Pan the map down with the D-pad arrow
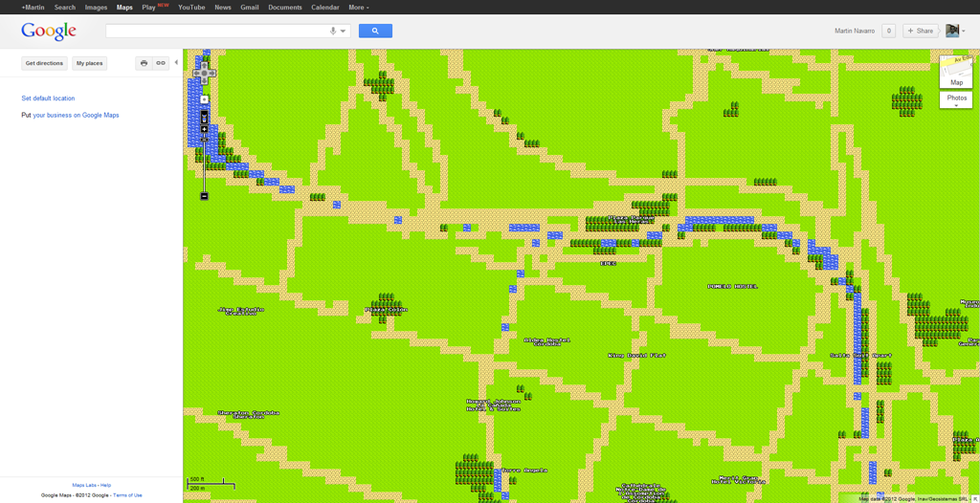980x503 pixels. click(x=204, y=80)
